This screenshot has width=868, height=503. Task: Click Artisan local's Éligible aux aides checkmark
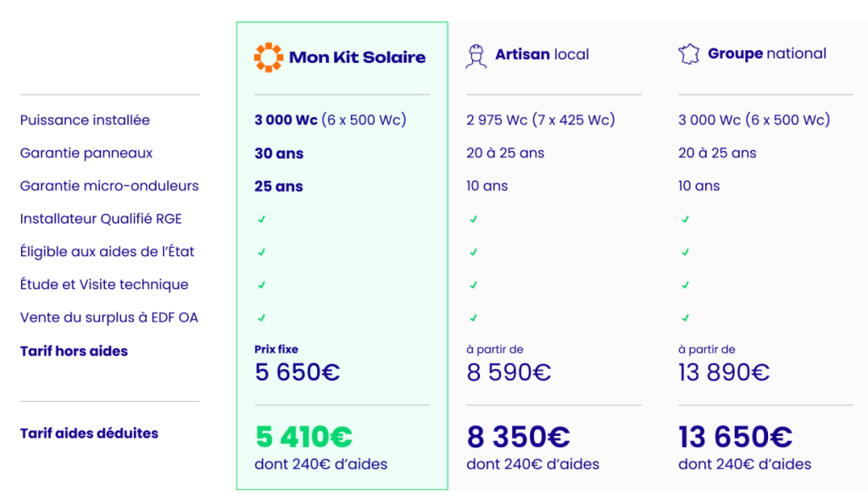(x=473, y=252)
